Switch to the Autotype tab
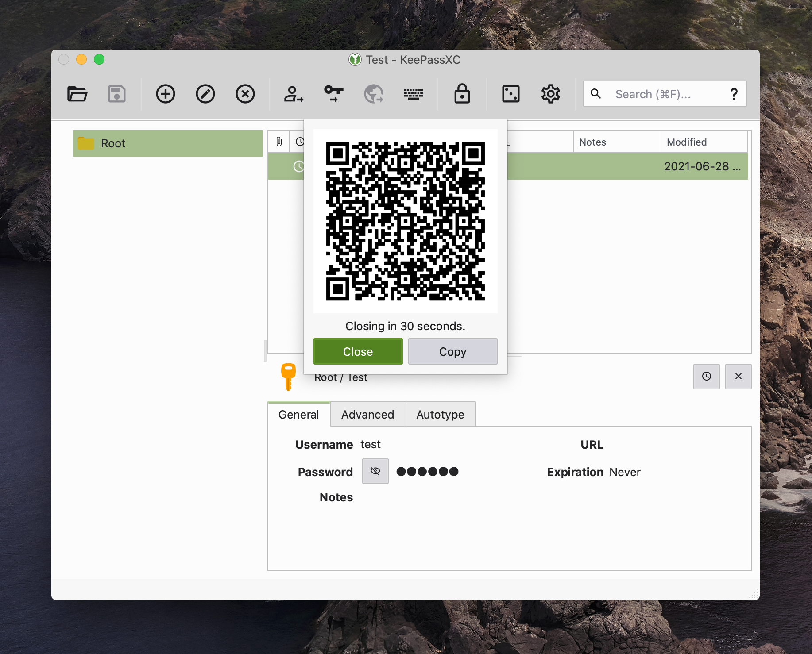 click(440, 414)
